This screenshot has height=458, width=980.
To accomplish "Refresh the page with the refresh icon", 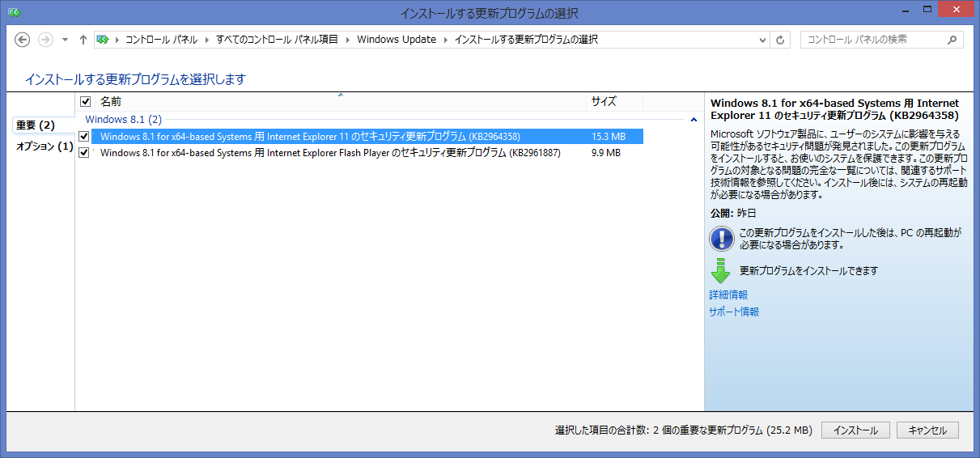I will [780, 40].
